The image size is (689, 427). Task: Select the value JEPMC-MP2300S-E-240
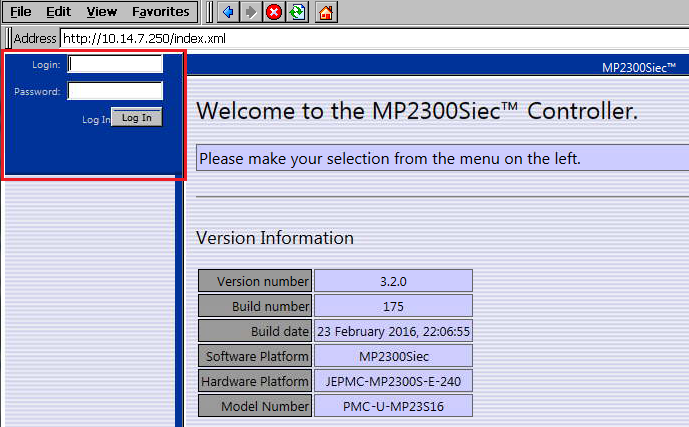(x=393, y=381)
